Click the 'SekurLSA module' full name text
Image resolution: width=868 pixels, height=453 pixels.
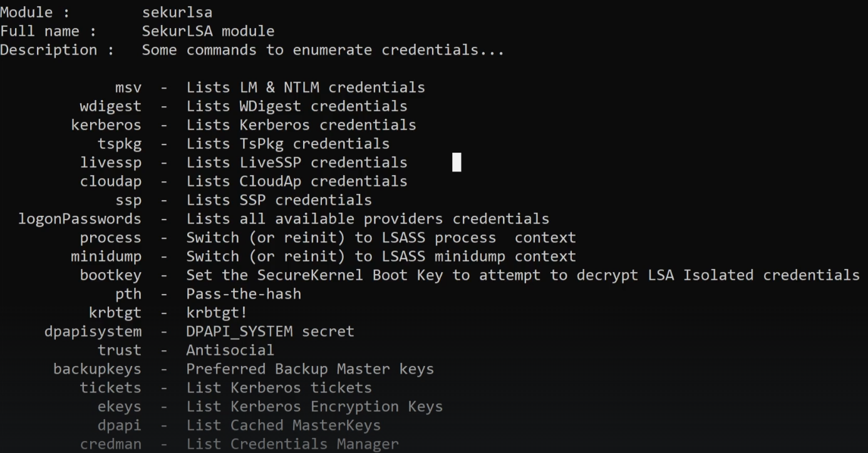click(x=208, y=31)
